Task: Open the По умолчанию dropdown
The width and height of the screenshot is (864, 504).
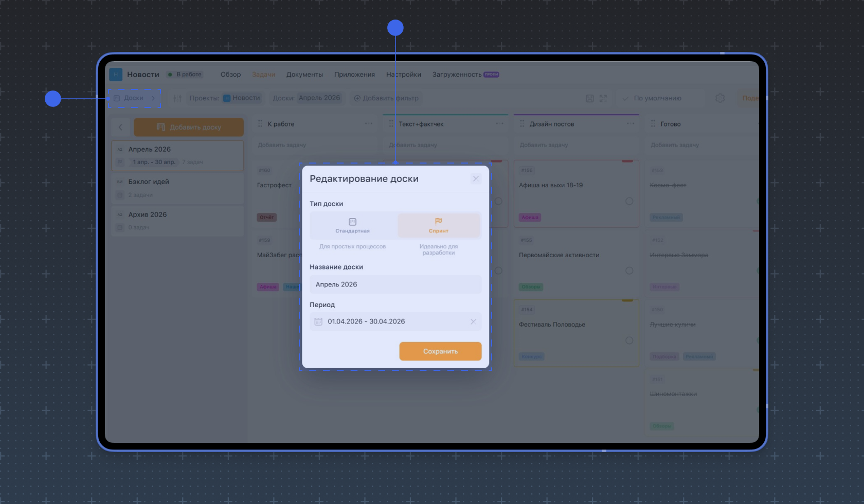Action: (657, 98)
